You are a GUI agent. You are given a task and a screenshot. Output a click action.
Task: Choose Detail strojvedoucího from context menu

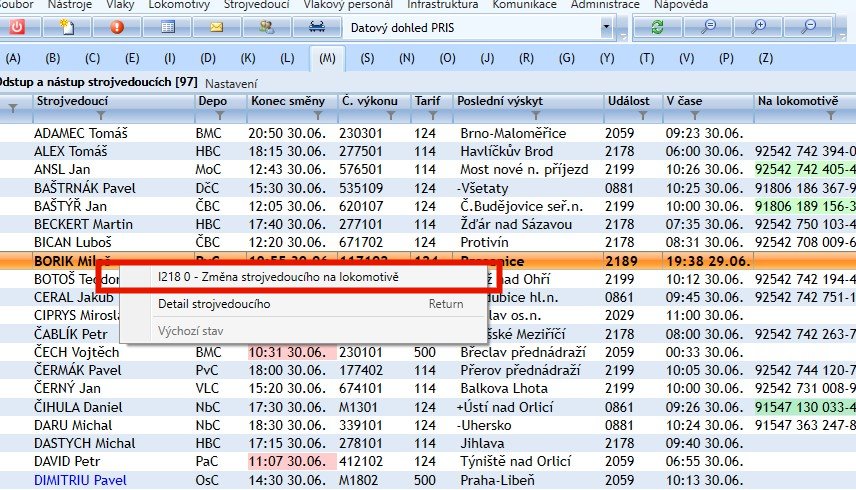(x=214, y=304)
